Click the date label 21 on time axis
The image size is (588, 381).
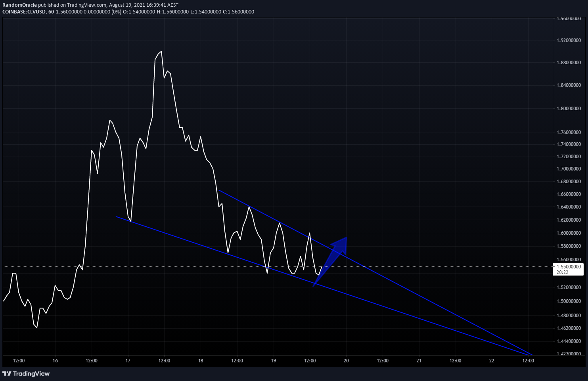pos(419,361)
